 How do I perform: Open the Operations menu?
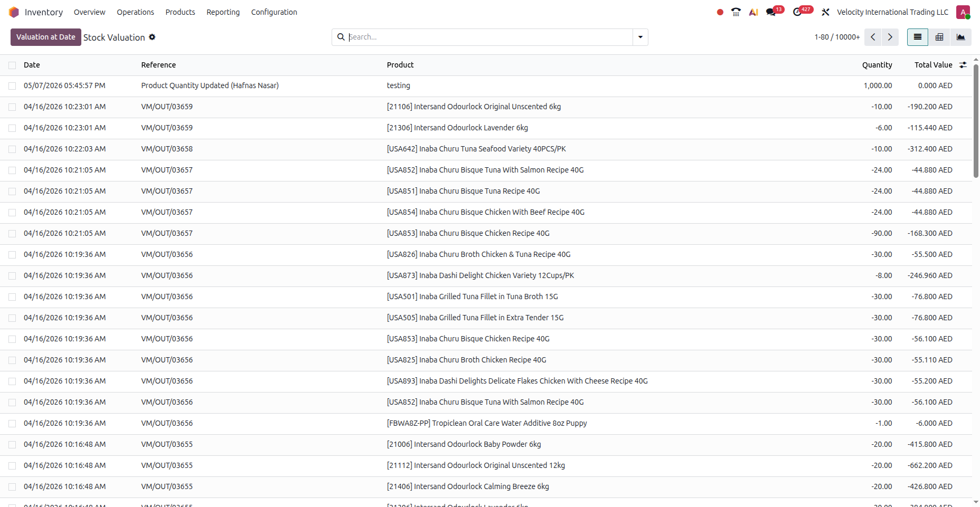[x=135, y=12]
